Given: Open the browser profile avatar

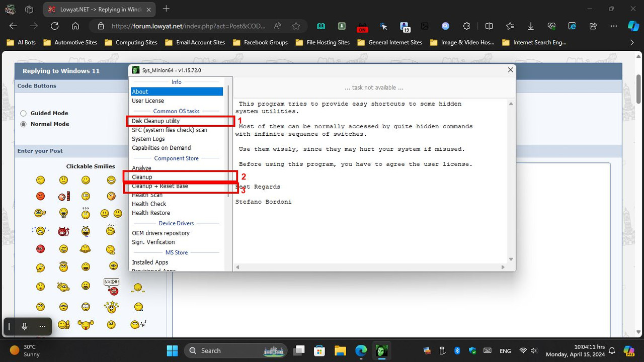Looking at the screenshot, I should [10, 9].
